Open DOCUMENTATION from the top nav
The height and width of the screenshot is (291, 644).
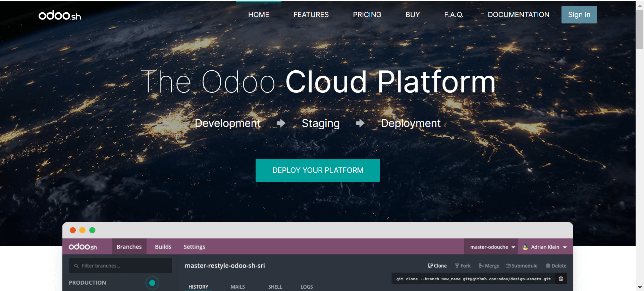point(519,15)
